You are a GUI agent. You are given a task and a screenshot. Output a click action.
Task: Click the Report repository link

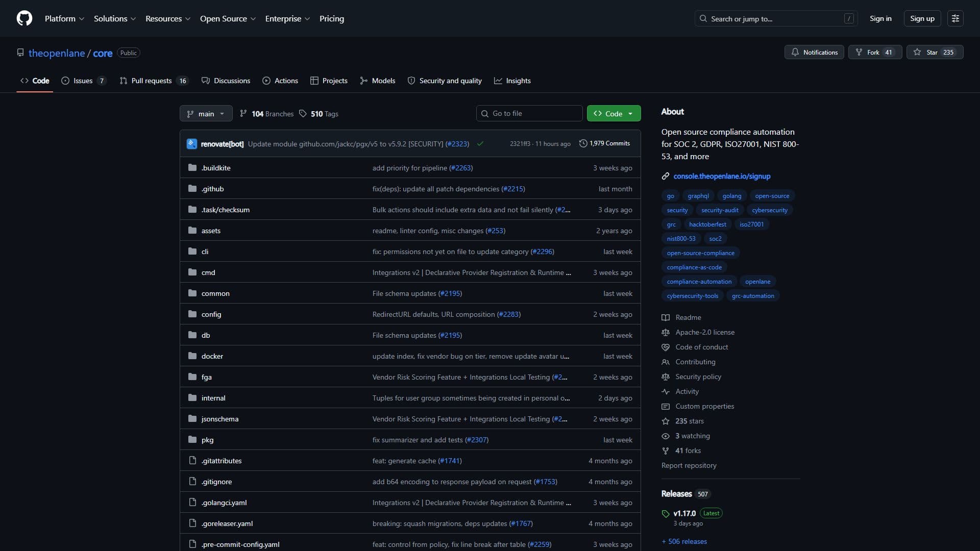click(x=689, y=465)
